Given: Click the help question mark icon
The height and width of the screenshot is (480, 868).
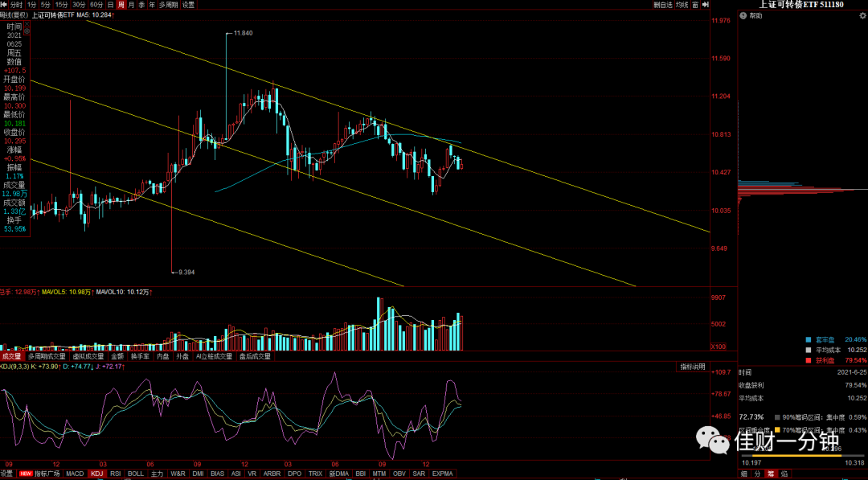Looking at the screenshot, I should coord(743,15).
